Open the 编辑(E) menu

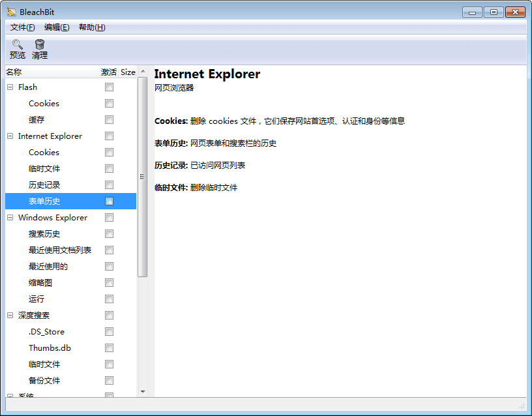[57, 27]
